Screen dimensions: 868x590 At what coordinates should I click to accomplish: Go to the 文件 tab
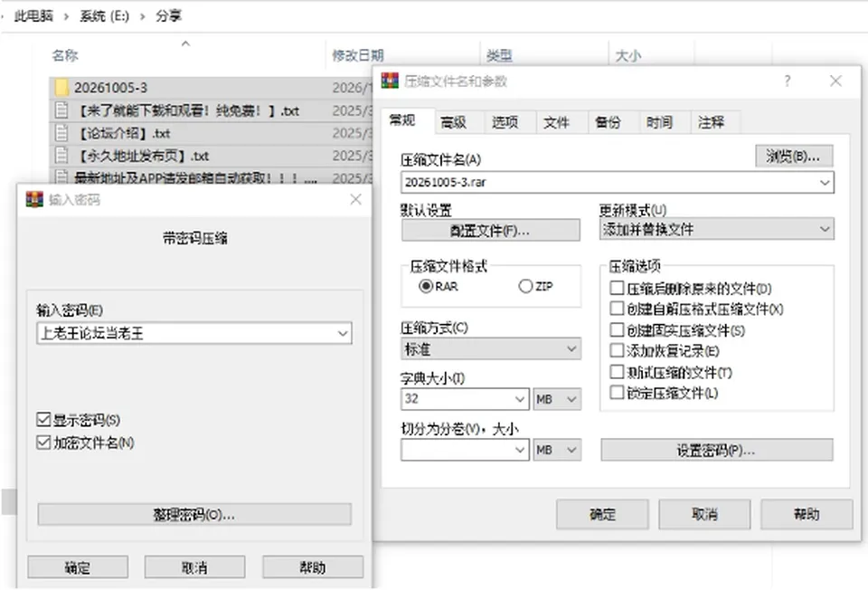tap(556, 122)
